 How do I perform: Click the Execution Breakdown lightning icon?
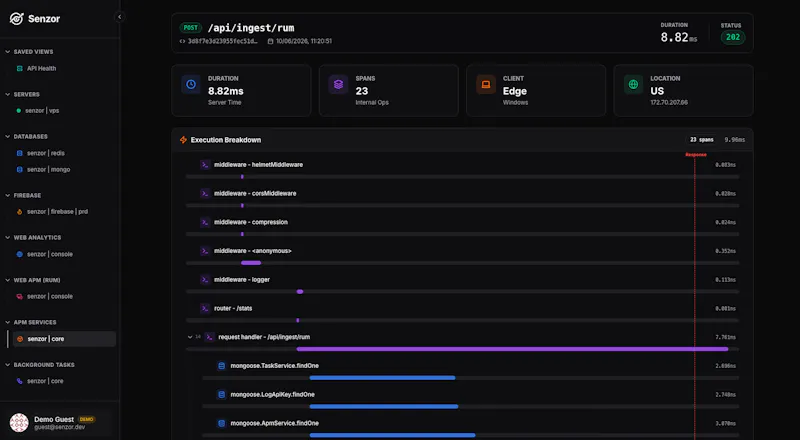183,140
